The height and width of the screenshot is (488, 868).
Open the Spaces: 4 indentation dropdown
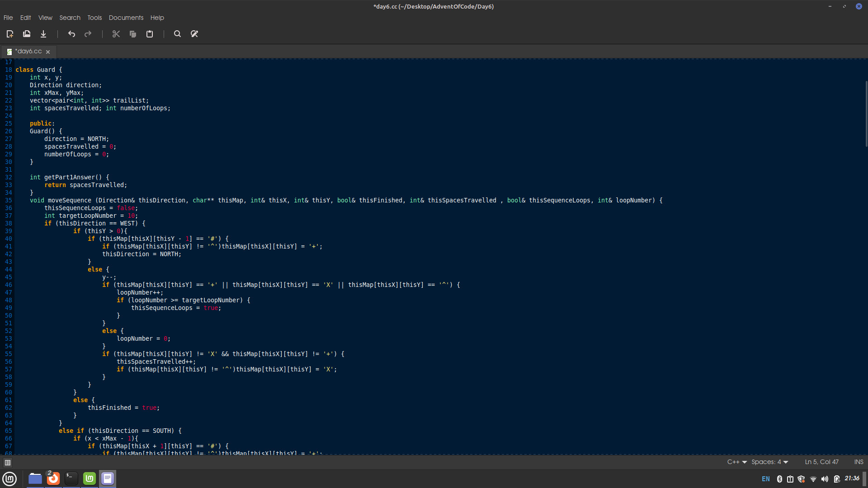pyautogui.click(x=770, y=462)
